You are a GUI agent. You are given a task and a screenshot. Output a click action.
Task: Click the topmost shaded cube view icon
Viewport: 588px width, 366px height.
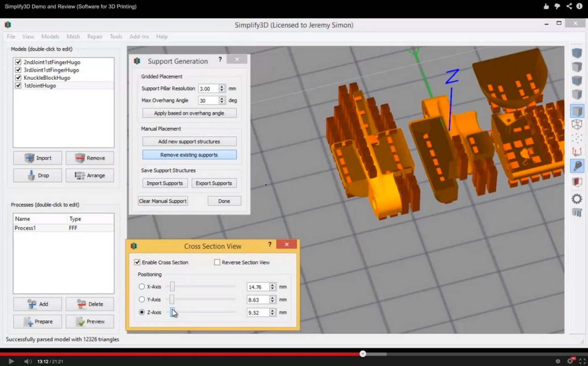click(x=577, y=53)
